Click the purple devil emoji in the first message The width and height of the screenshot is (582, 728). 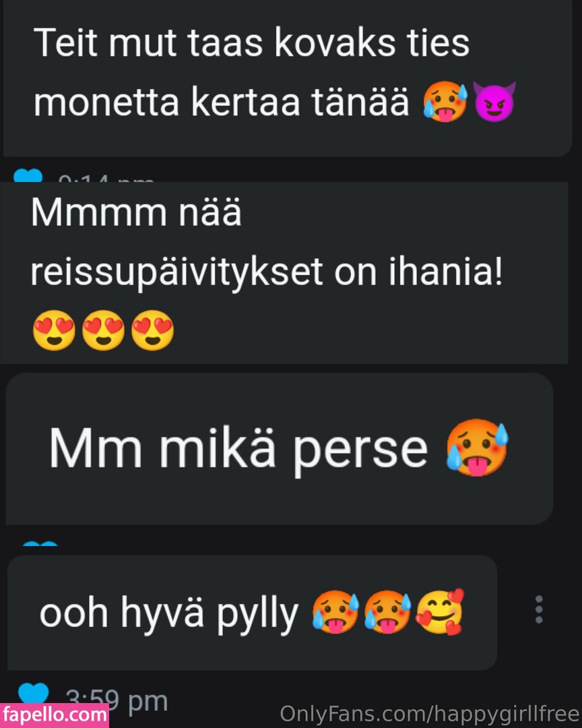[494, 102]
